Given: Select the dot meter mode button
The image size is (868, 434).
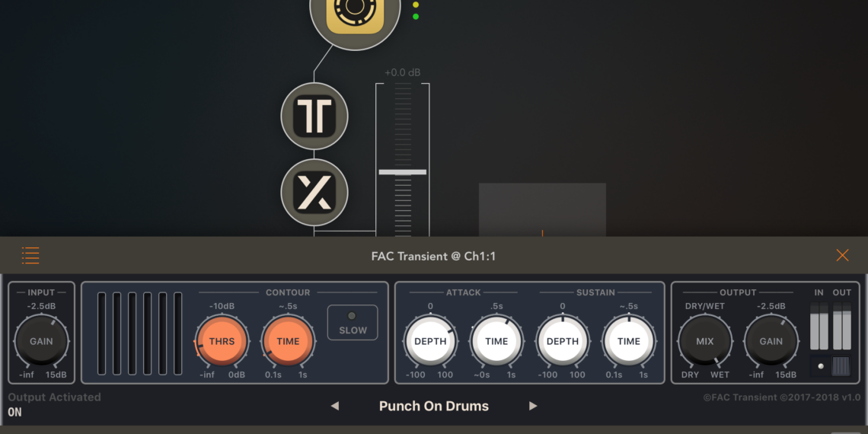Looking at the screenshot, I should [820, 365].
